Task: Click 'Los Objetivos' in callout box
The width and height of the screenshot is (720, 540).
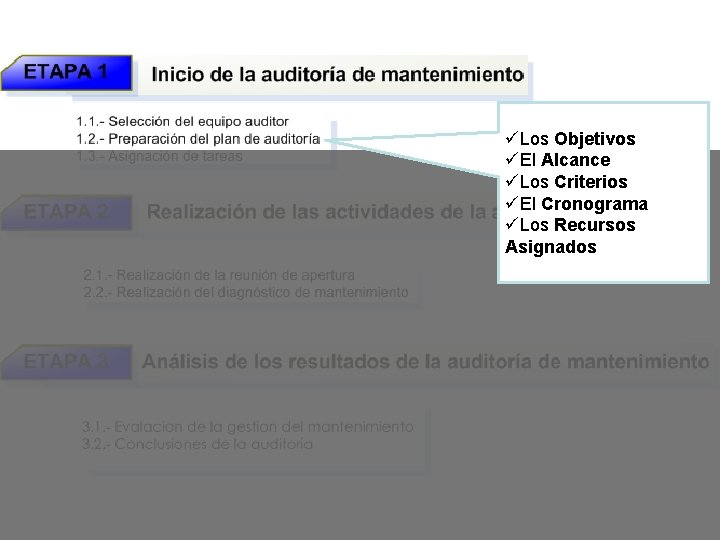Action: [x=570, y=138]
